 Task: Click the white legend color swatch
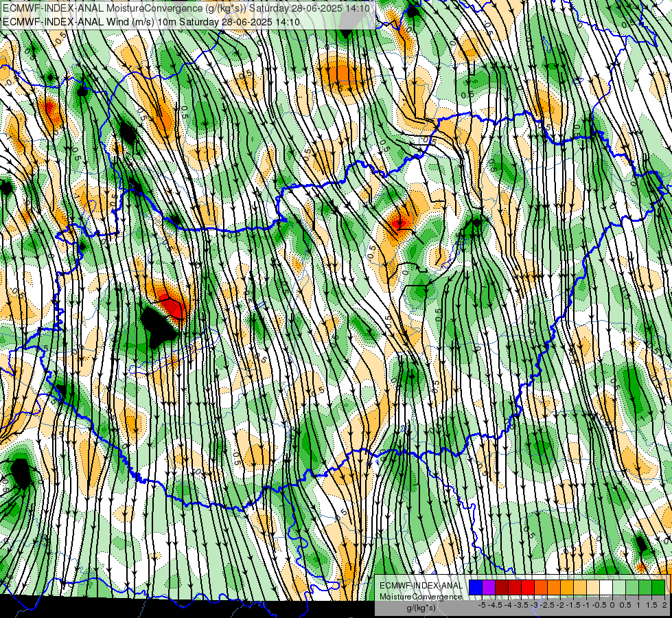(x=606, y=587)
